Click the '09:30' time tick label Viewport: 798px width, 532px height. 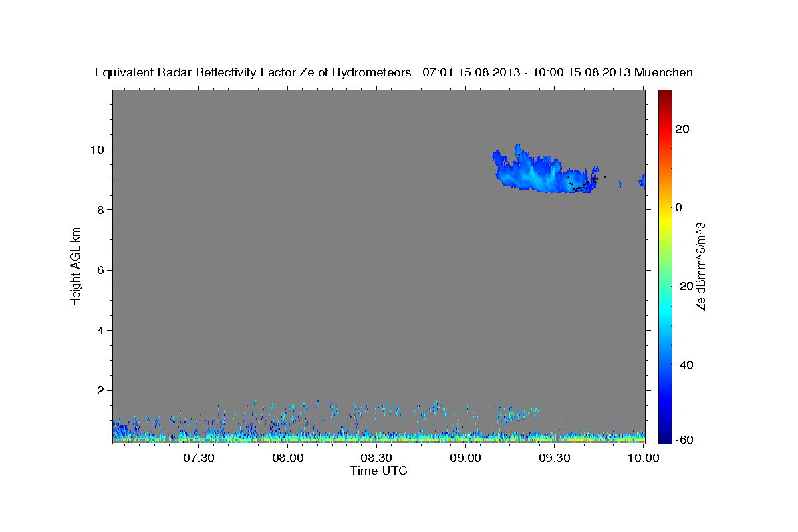(x=555, y=458)
